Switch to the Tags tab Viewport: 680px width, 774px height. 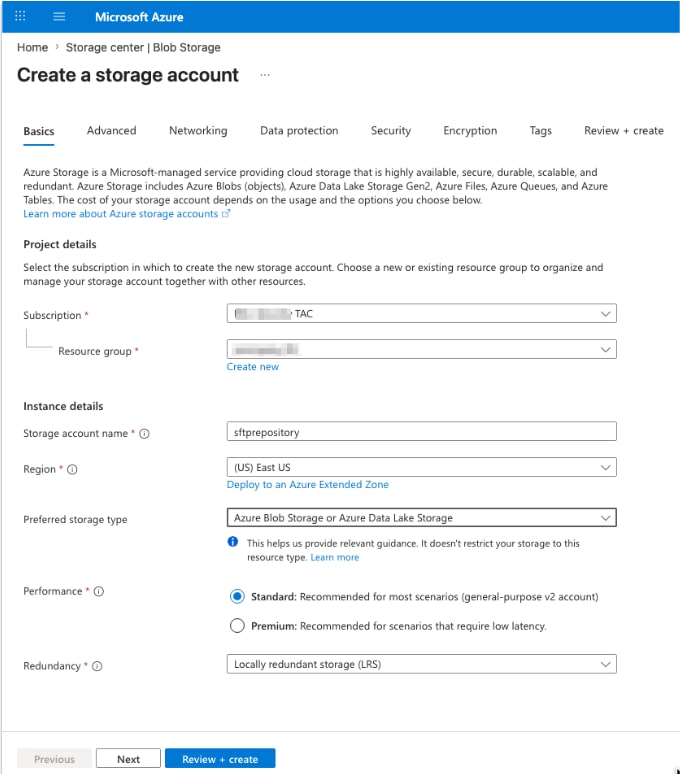(540, 131)
